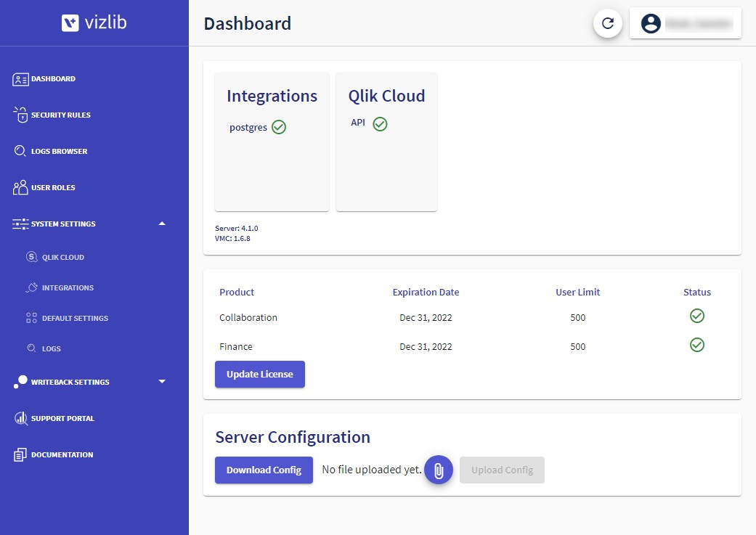
Task: Collapse the System Settings menu arrow
Action: (162, 224)
